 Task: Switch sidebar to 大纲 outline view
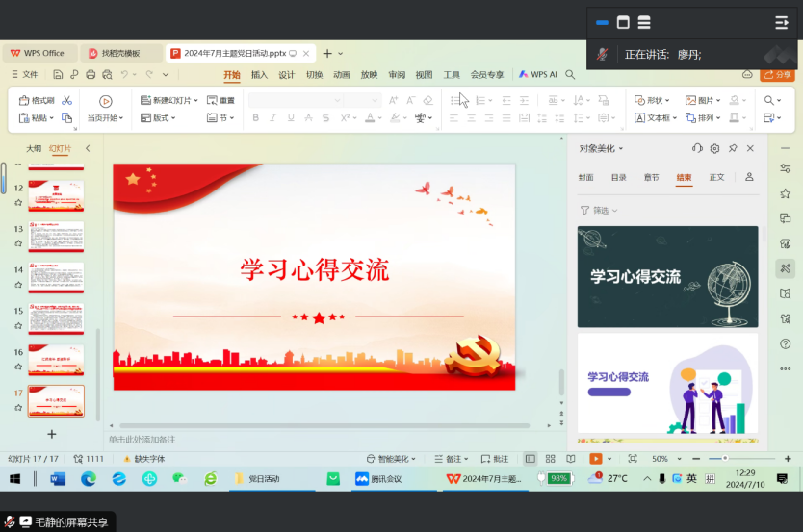point(34,148)
